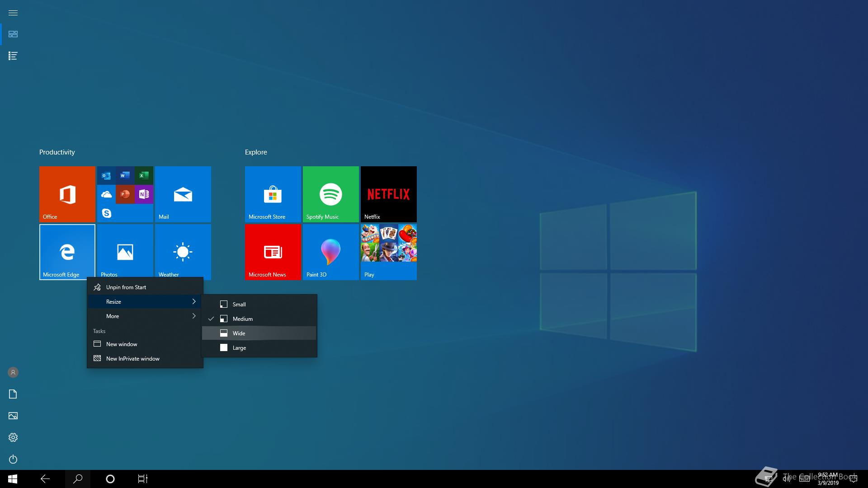The image size is (868, 488).
Task: Open Skype from the Office folder tile
Action: point(106,213)
